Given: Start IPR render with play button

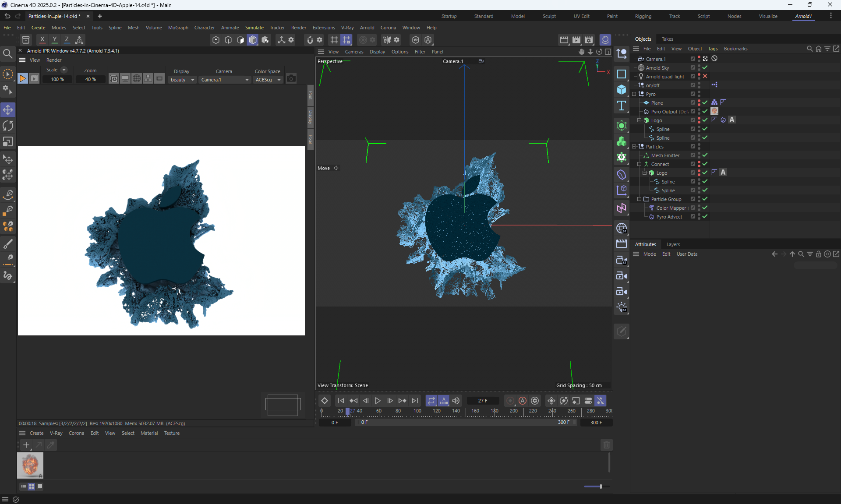Looking at the screenshot, I should (22, 79).
